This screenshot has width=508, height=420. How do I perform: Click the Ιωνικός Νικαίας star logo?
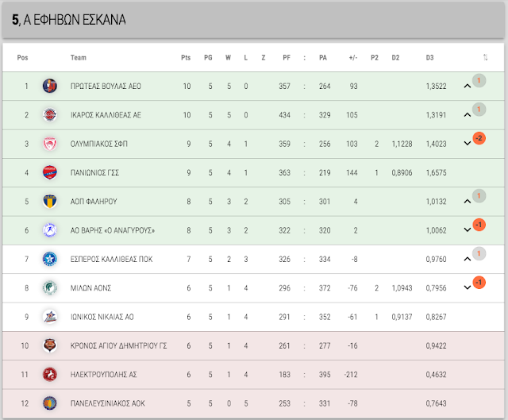tap(50, 317)
